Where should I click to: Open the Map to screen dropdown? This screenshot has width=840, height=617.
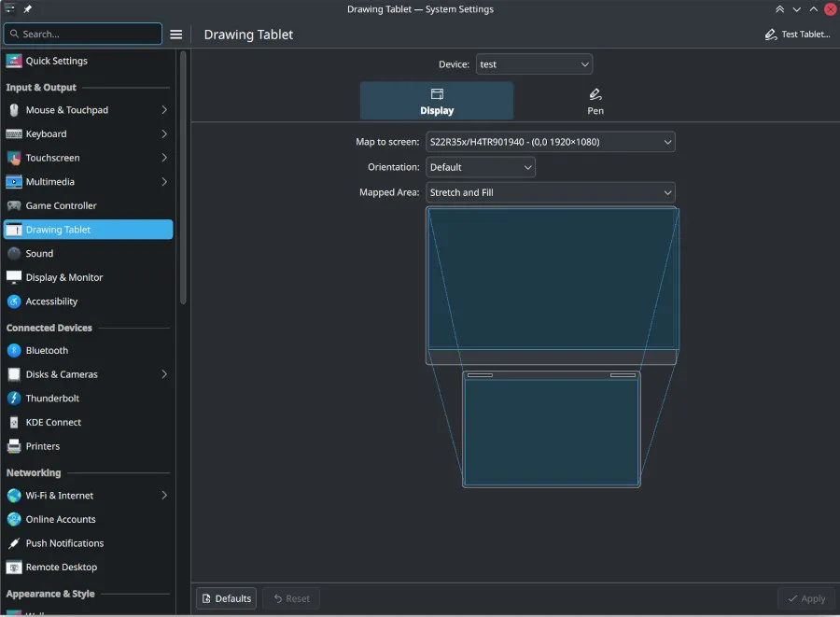[x=550, y=142]
